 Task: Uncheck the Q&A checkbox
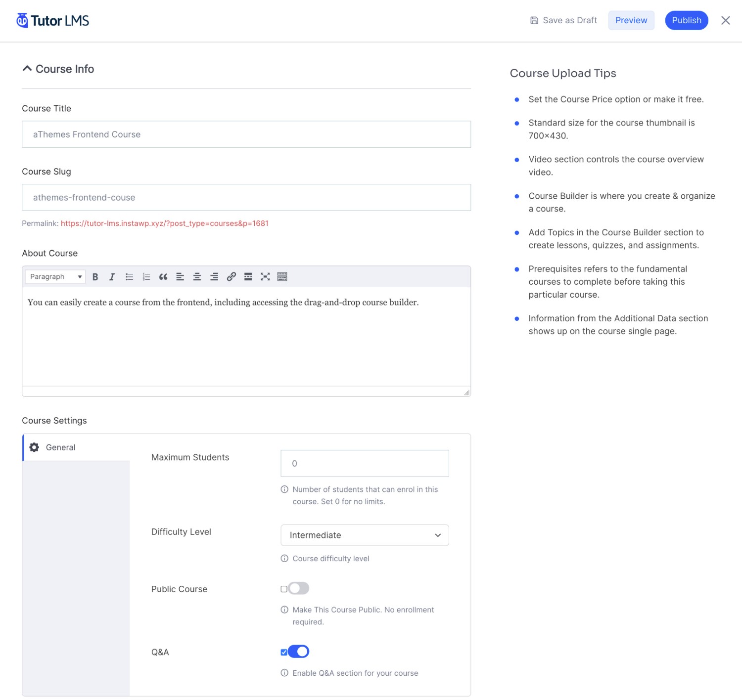[284, 653]
